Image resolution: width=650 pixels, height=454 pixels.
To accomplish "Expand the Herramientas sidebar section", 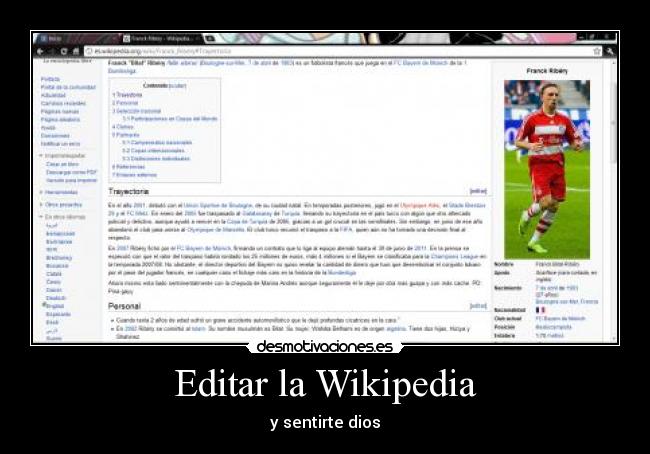I will [x=59, y=192].
